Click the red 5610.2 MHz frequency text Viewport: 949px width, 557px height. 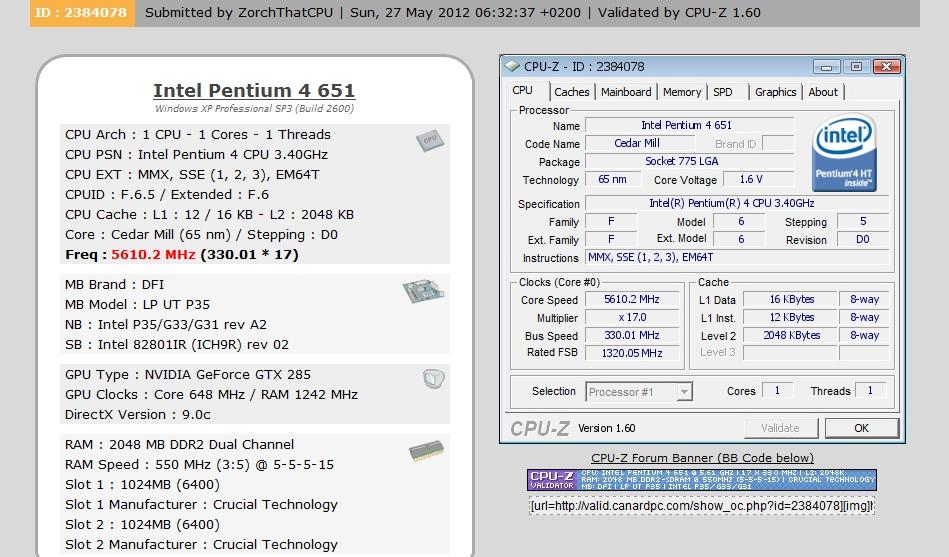click(153, 254)
